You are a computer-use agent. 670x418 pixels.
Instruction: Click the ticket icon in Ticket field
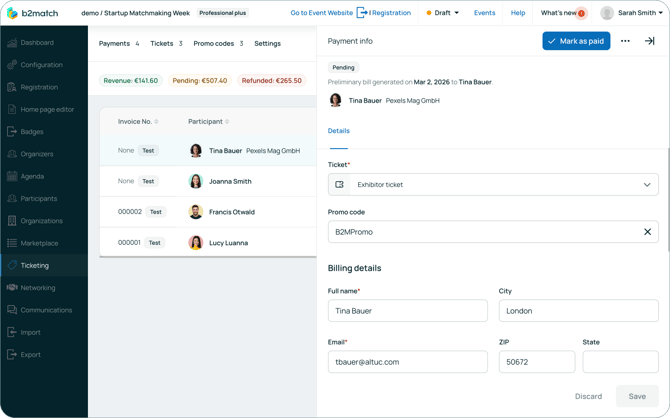pyautogui.click(x=339, y=185)
